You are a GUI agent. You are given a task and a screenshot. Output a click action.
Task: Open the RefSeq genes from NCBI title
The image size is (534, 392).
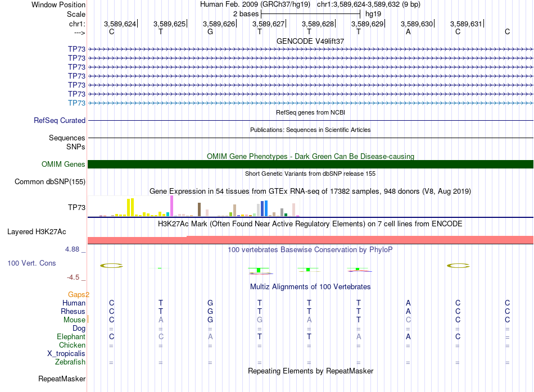click(310, 112)
